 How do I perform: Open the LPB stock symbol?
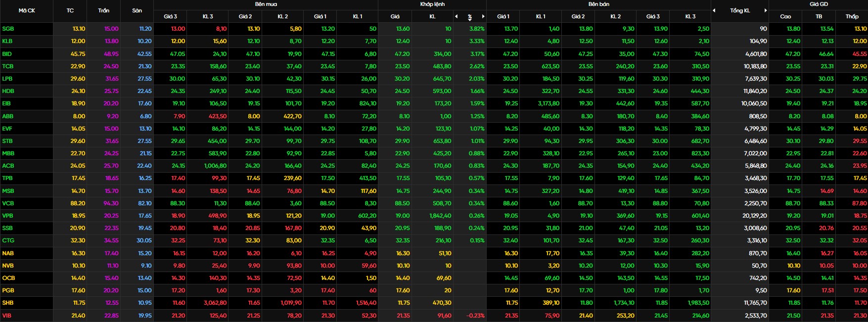(x=7, y=79)
